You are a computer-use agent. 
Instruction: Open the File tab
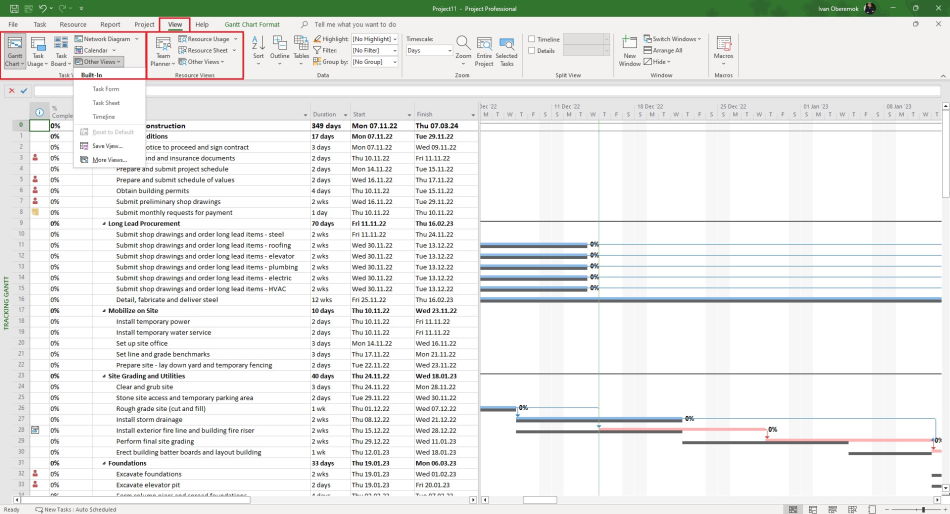13,25
